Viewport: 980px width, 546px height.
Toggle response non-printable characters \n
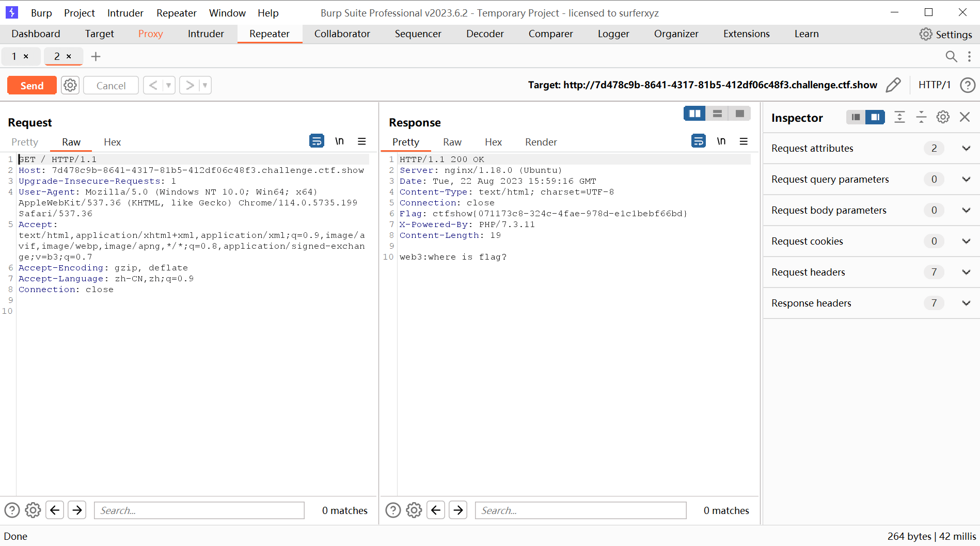point(721,141)
